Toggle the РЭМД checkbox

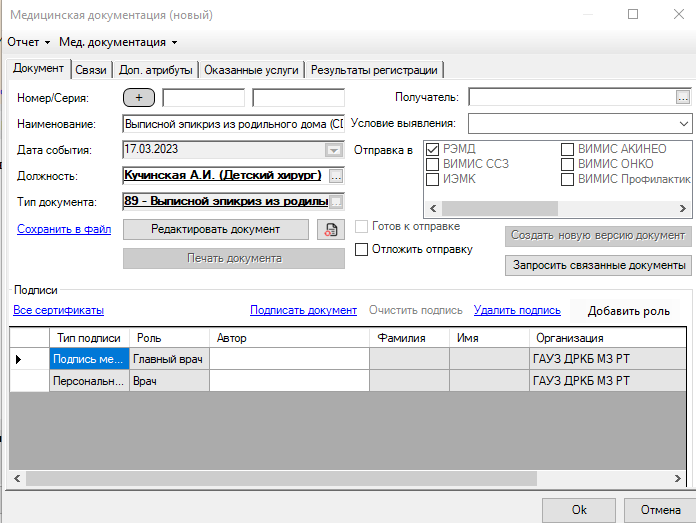(x=433, y=150)
